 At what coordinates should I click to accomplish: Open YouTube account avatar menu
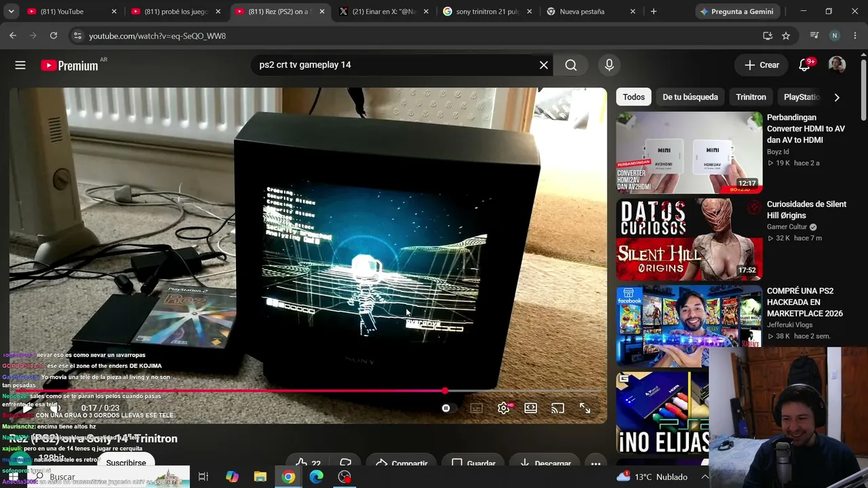click(837, 65)
